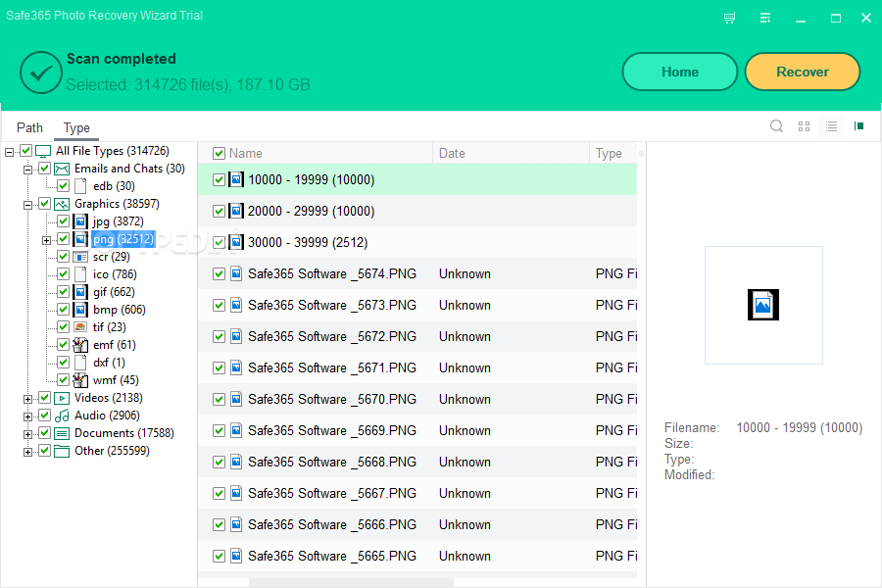The width and height of the screenshot is (882, 588).
Task: Uncheck the png file type checkbox
Action: pos(63,238)
